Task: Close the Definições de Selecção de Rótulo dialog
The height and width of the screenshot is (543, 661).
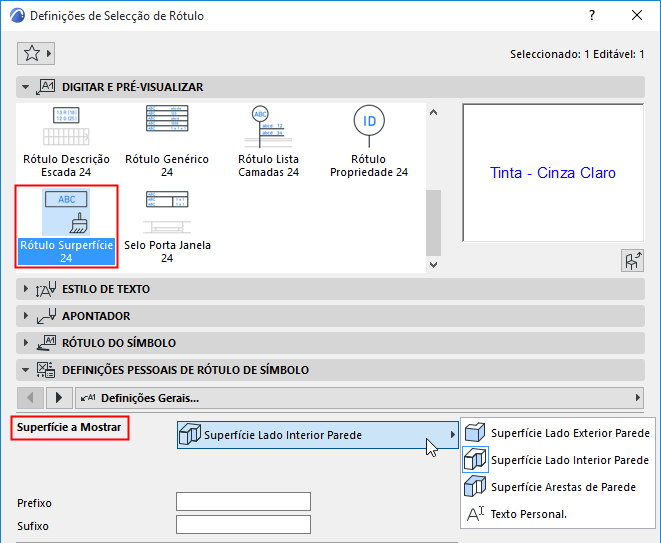Action: pos(637,16)
